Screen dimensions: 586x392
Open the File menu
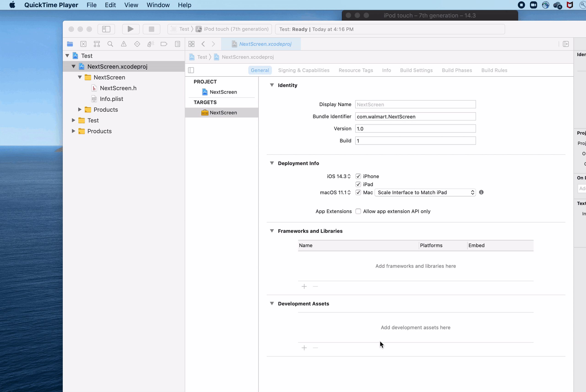coord(92,5)
